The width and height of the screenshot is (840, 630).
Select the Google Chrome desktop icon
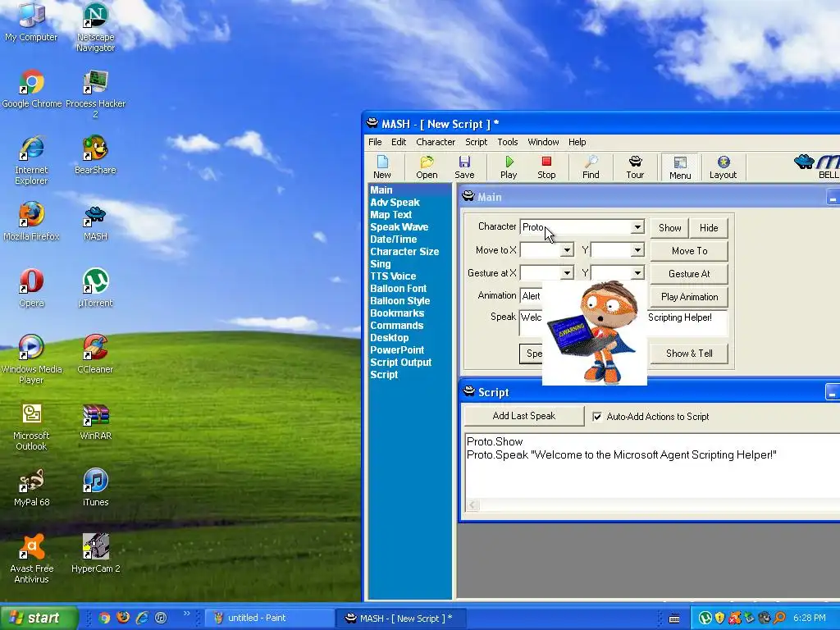point(32,89)
